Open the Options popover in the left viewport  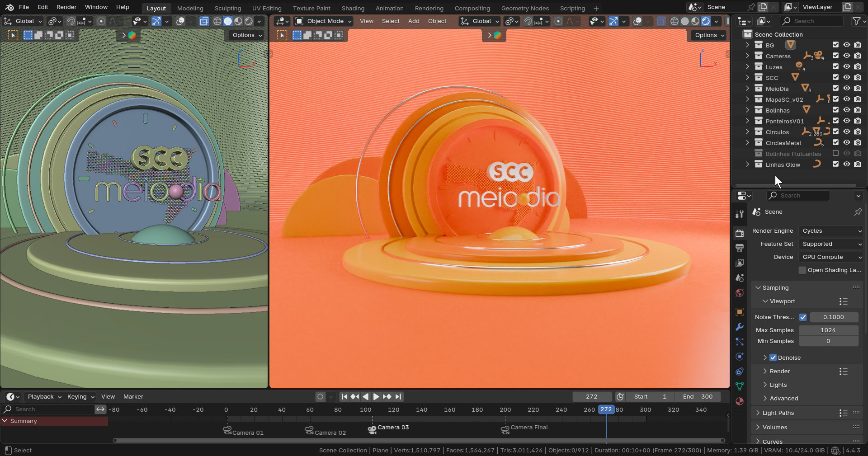tap(247, 35)
